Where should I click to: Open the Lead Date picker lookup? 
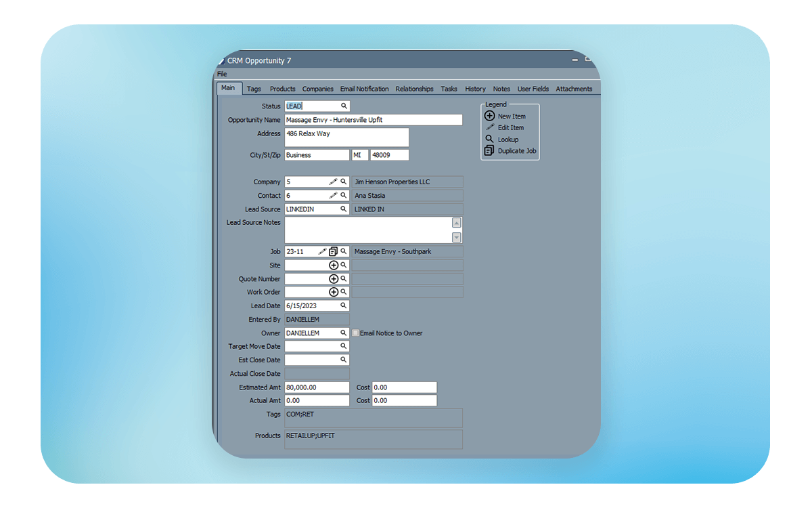click(344, 306)
